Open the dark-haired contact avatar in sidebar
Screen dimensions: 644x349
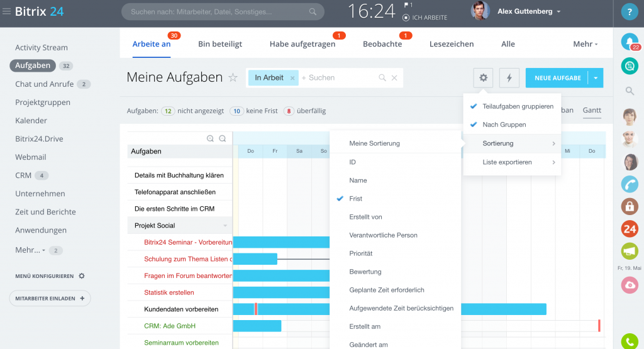(630, 162)
